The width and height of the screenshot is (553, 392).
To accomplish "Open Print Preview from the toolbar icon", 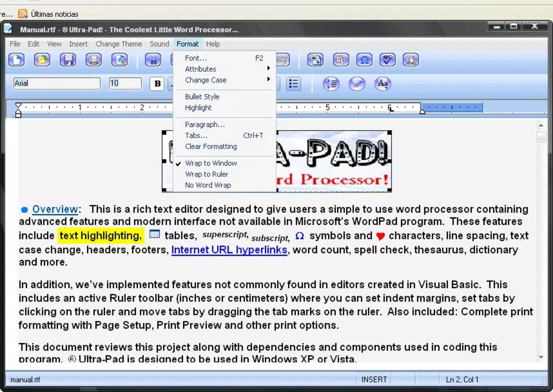I will (120, 60).
